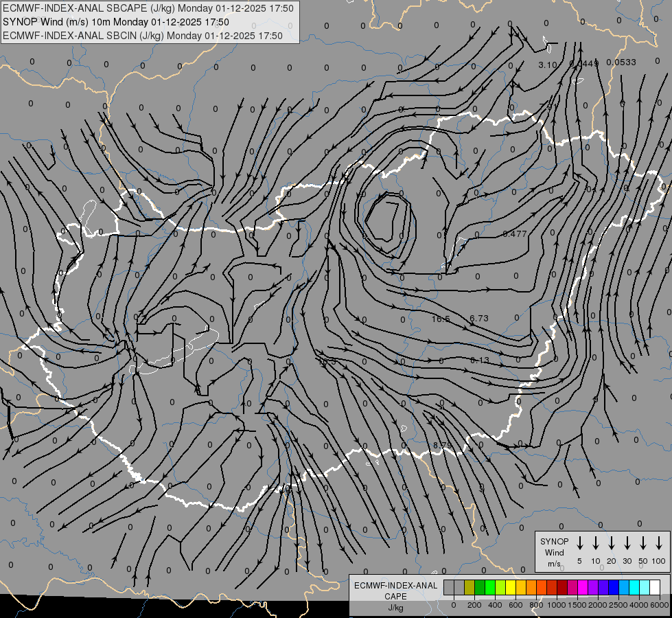This screenshot has height=618, width=672.
Task: Click the 0.0533 value on the map
Action: (x=621, y=62)
